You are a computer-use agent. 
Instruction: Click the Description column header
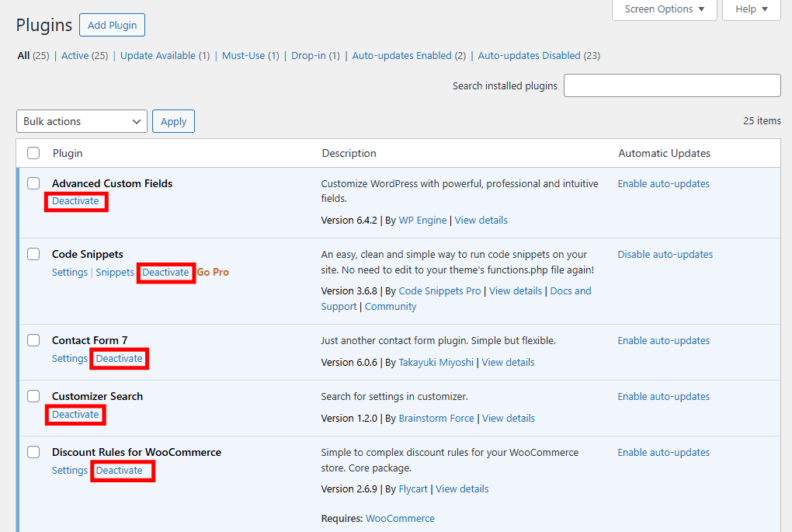pos(349,153)
